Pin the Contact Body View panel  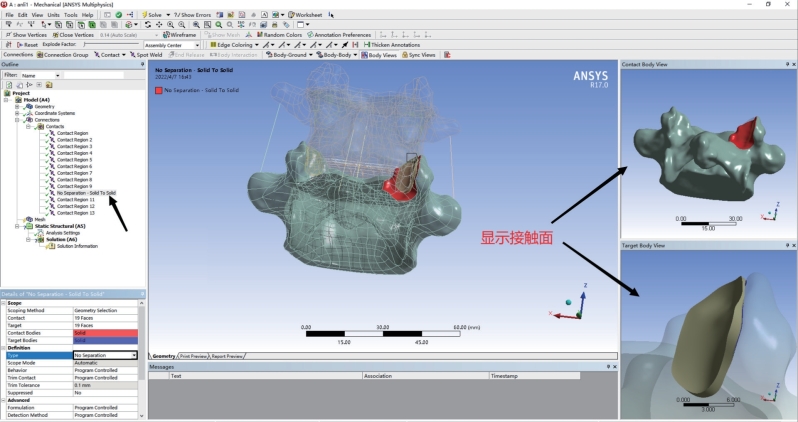click(x=787, y=65)
